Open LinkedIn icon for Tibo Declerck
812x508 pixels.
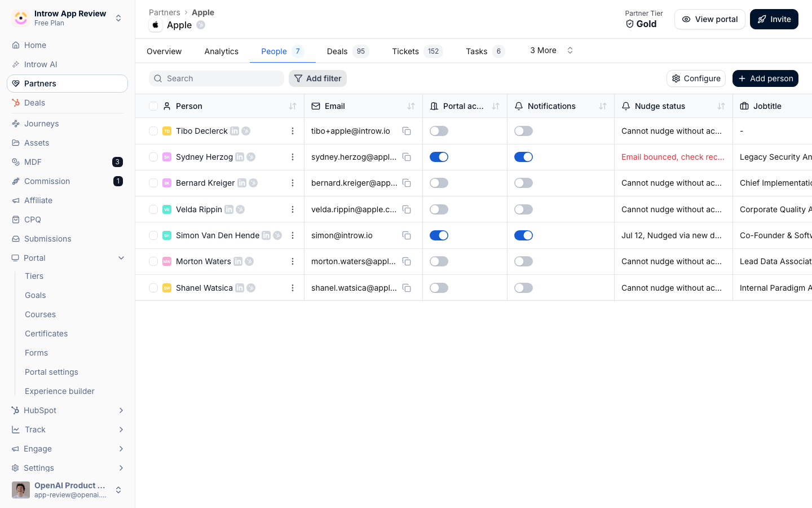tap(235, 131)
